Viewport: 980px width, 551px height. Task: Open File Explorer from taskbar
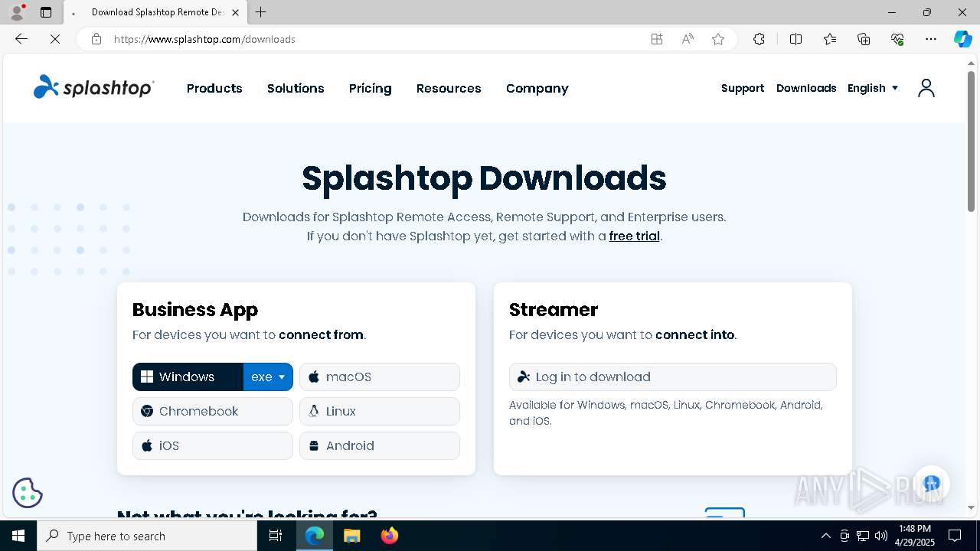pyautogui.click(x=351, y=536)
